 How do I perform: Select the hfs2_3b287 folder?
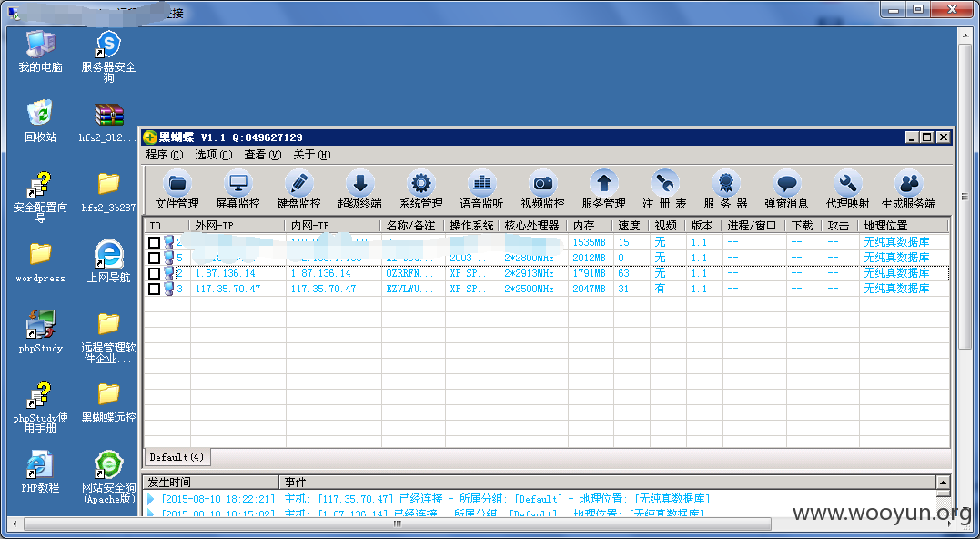click(x=109, y=192)
